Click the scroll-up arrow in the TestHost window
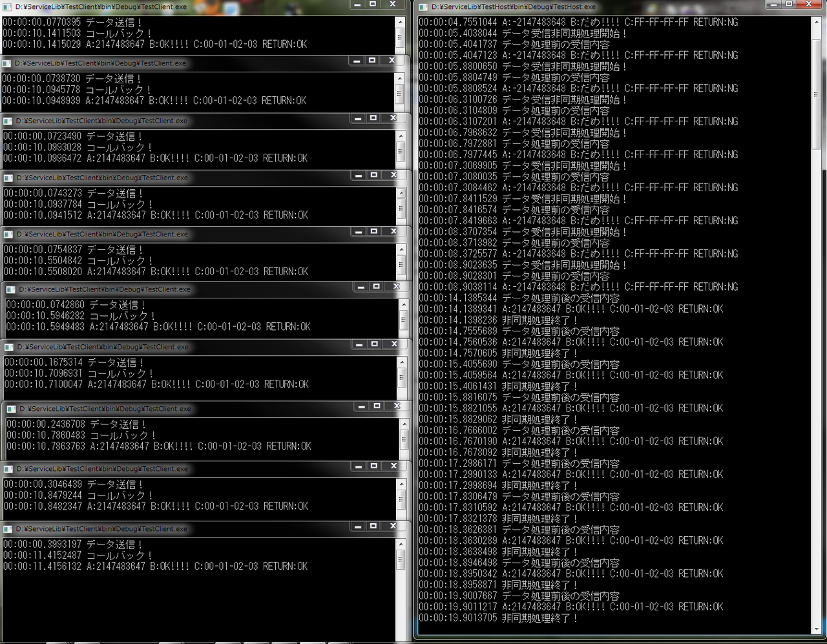 click(x=817, y=21)
